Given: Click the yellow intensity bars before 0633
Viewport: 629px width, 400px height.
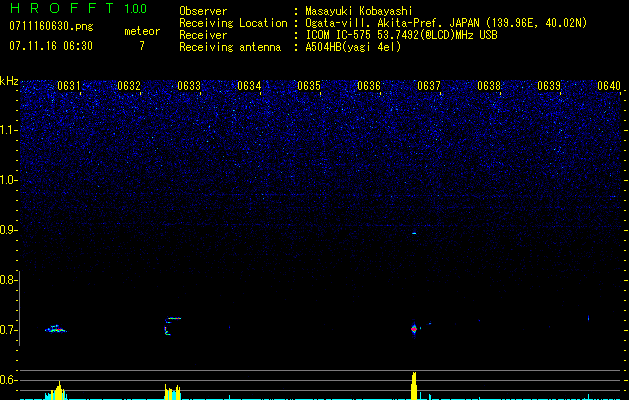Looking at the screenshot, I should (172, 392).
